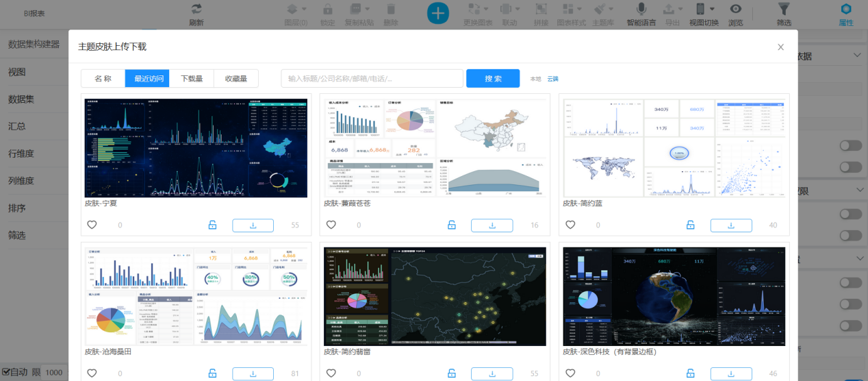
Task: Open the 皮肤-沧海桑田 preview thumbnail
Action: (x=196, y=296)
